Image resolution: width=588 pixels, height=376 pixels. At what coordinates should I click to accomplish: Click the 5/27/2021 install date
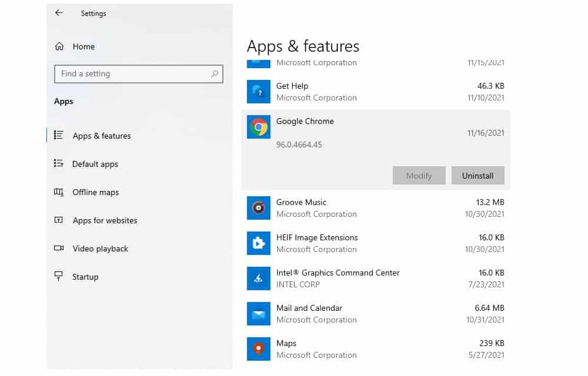(486, 355)
